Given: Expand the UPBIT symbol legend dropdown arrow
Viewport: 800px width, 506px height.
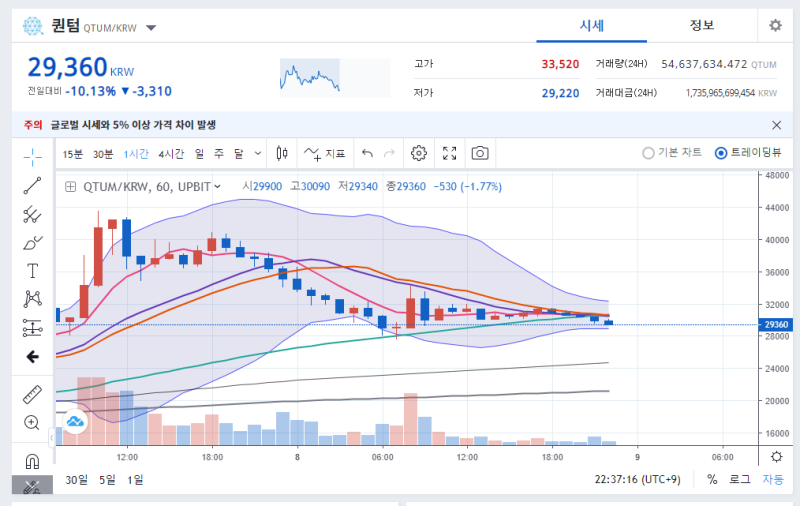Looking at the screenshot, I should coord(217,187).
